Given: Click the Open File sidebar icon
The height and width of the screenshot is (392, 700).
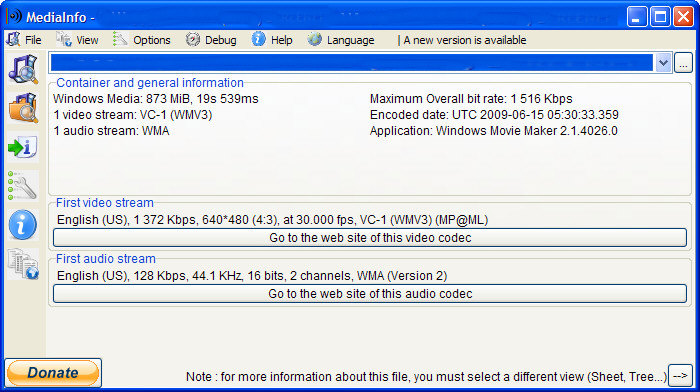Looking at the screenshot, I should (23, 70).
